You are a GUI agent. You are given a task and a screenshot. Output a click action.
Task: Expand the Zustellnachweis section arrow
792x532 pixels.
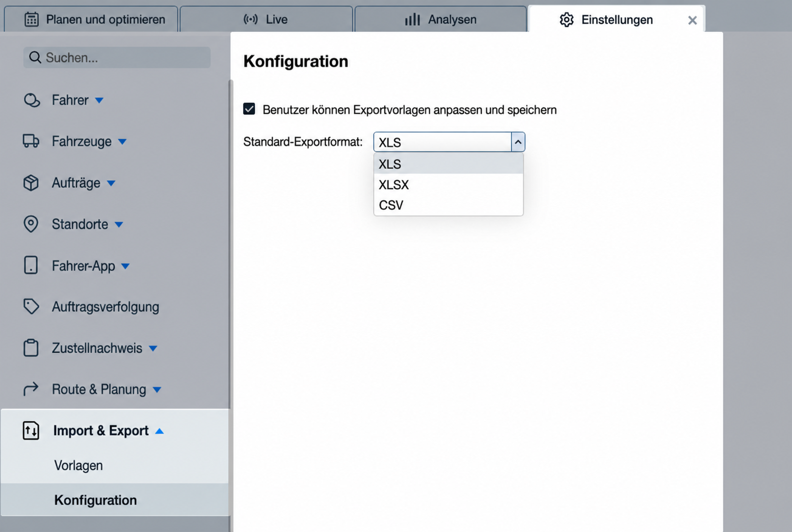pyautogui.click(x=153, y=349)
